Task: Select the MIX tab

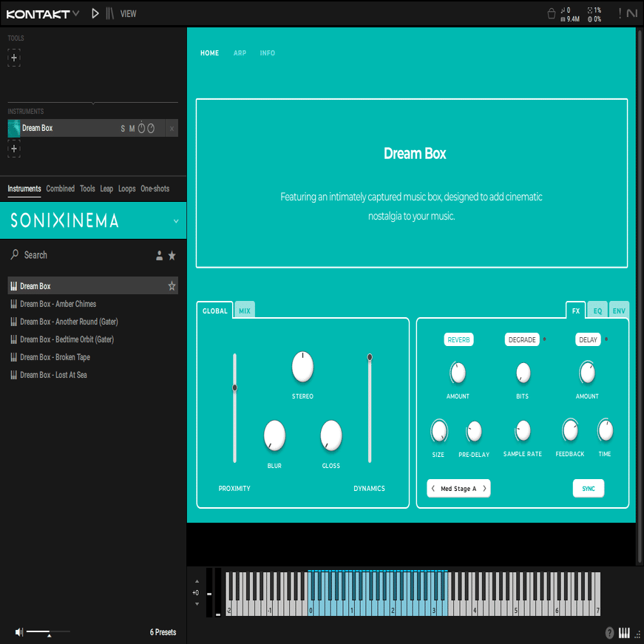Action: (x=245, y=311)
